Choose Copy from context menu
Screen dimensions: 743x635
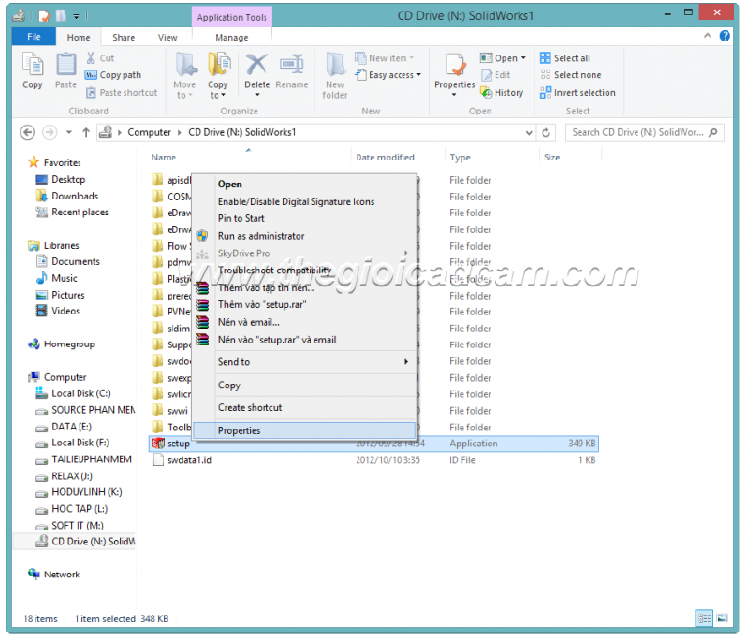point(304,385)
